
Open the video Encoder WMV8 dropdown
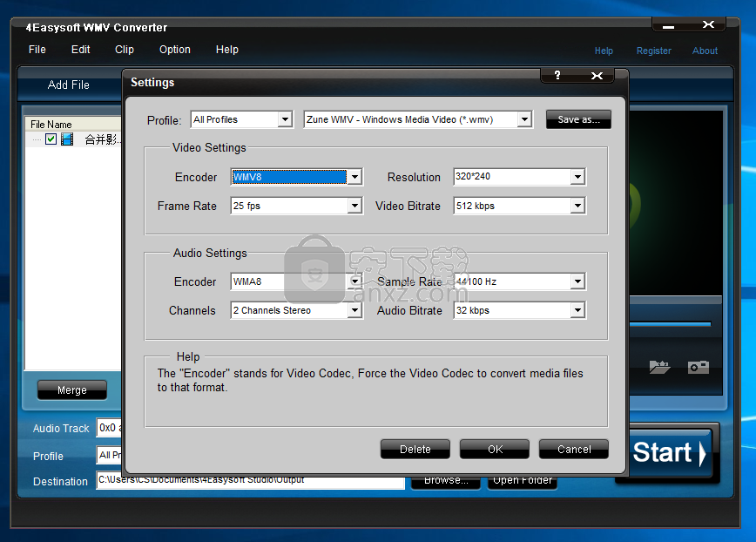tap(354, 177)
